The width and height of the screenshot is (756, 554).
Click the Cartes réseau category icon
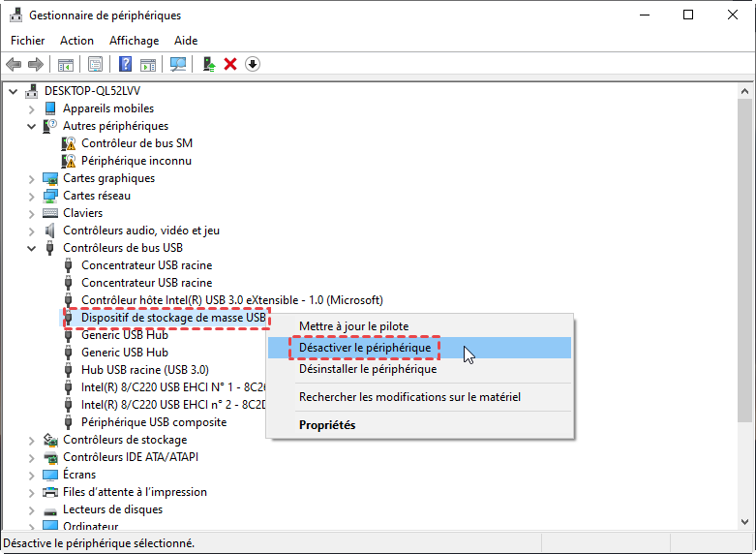pos(50,196)
